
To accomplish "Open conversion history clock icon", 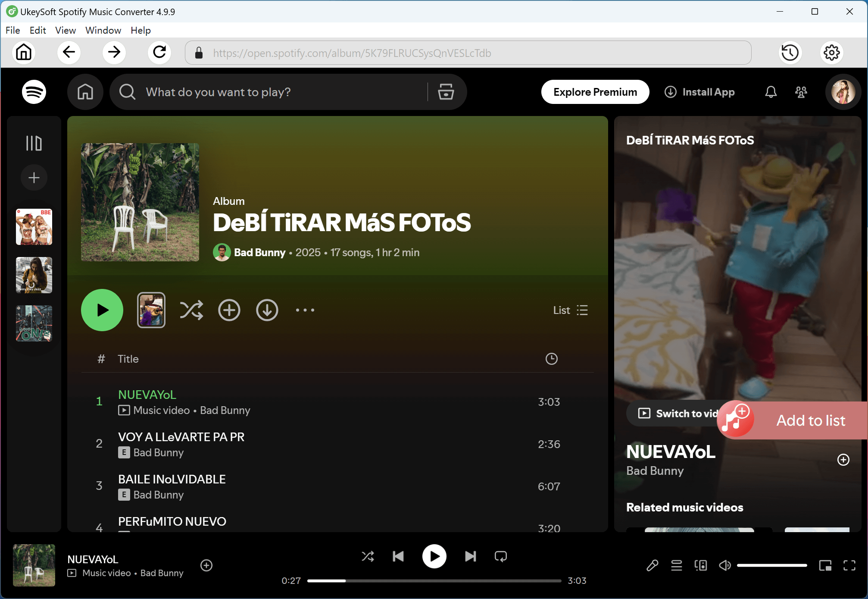I will (790, 53).
